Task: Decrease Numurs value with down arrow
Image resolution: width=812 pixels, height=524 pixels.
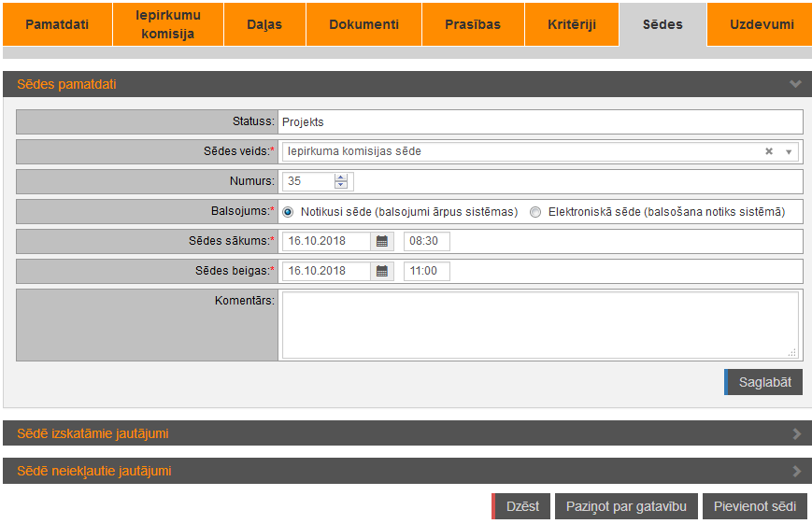Action: (x=341, y=185)
